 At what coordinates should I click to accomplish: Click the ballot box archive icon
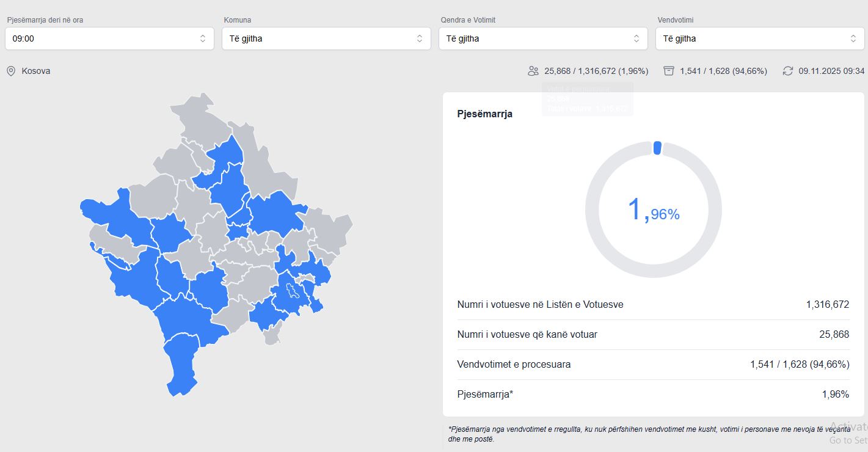point(669,71)
